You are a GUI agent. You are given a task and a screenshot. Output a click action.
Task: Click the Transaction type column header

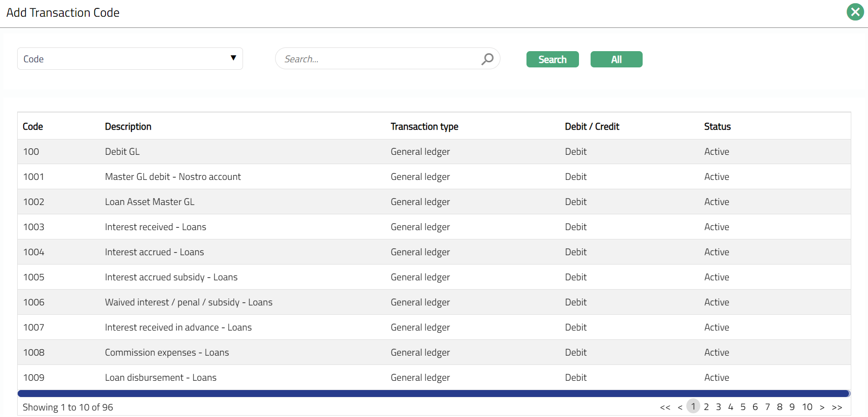click(424, 126)
